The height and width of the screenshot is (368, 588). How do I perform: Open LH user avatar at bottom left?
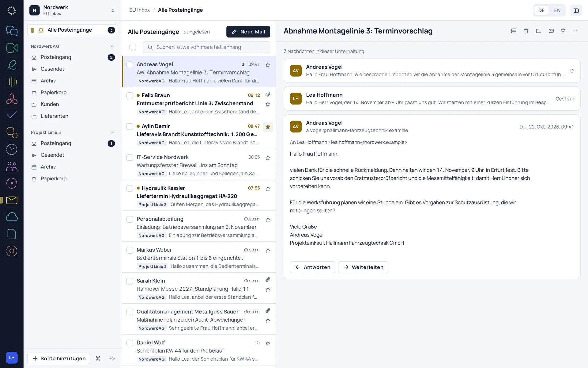click(12, 358)
